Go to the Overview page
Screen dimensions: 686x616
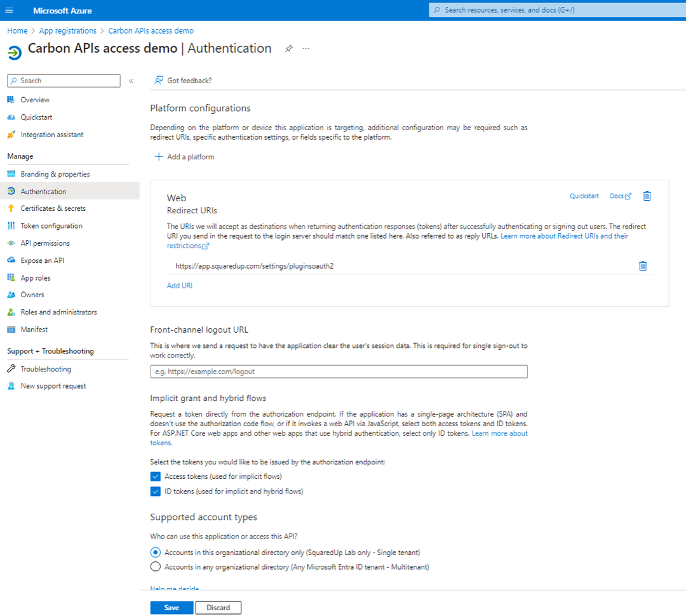click(x=35, y=99)
